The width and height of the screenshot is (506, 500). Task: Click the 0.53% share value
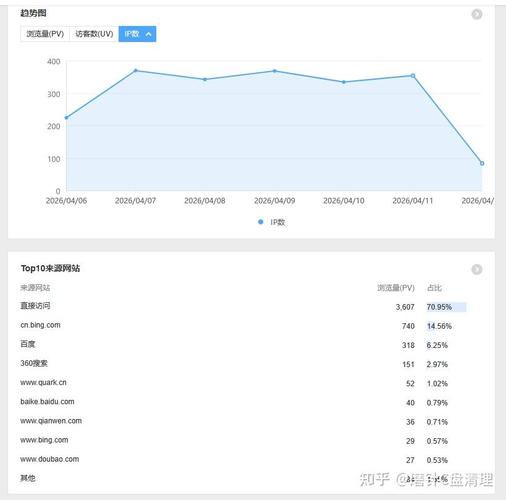(437, 460)
